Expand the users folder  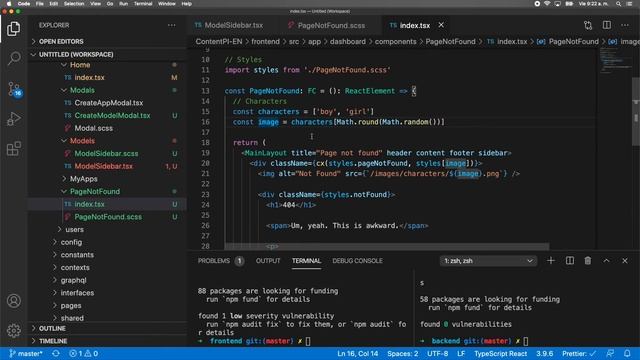click(x=74, y=229)
